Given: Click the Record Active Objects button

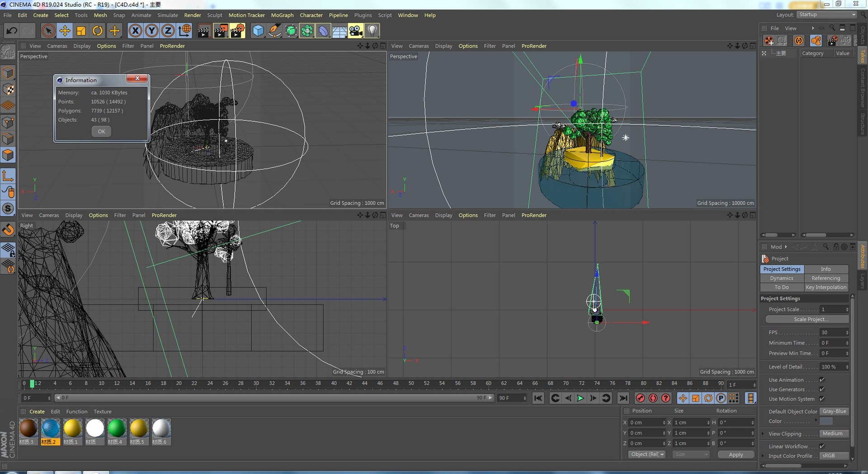Looking at the screenshot, I should tap(640, 398).
